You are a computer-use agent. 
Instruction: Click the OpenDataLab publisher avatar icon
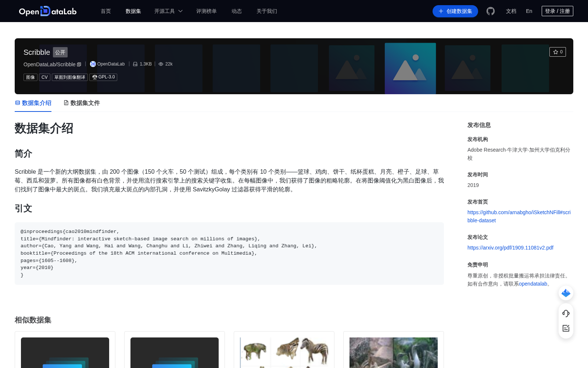(x=93, y=64)
